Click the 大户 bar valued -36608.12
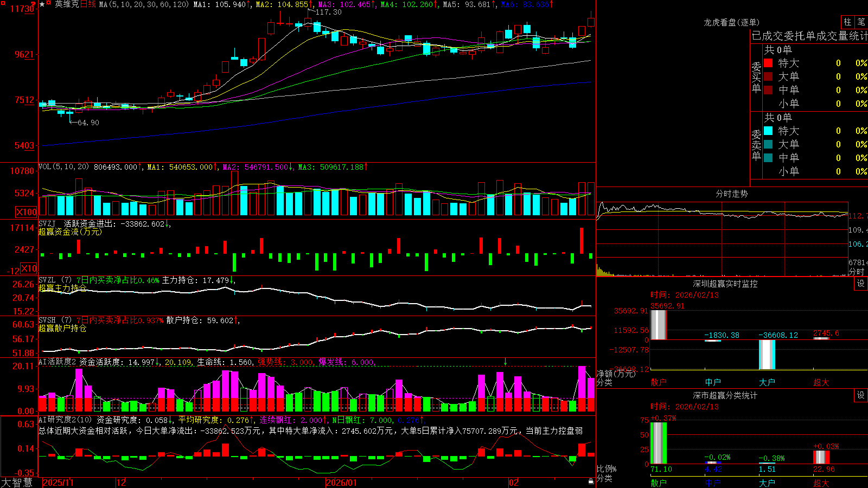 (767, 355)
